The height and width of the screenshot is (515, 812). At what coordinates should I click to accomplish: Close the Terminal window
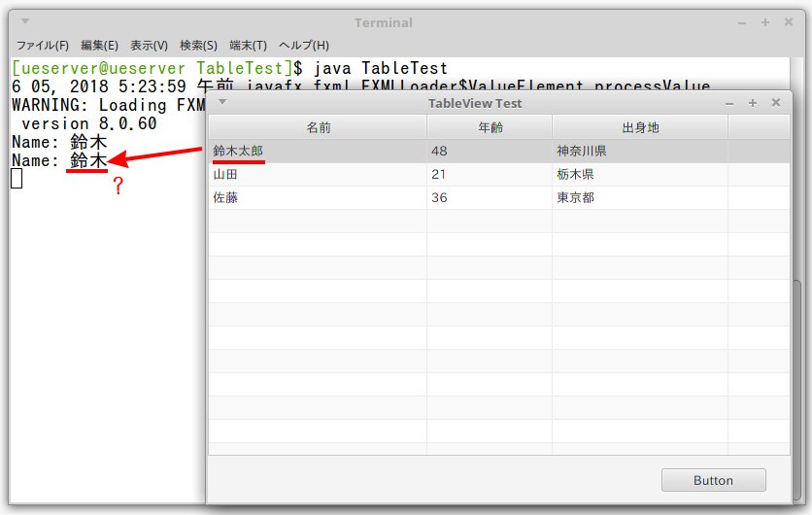[788, 21]
